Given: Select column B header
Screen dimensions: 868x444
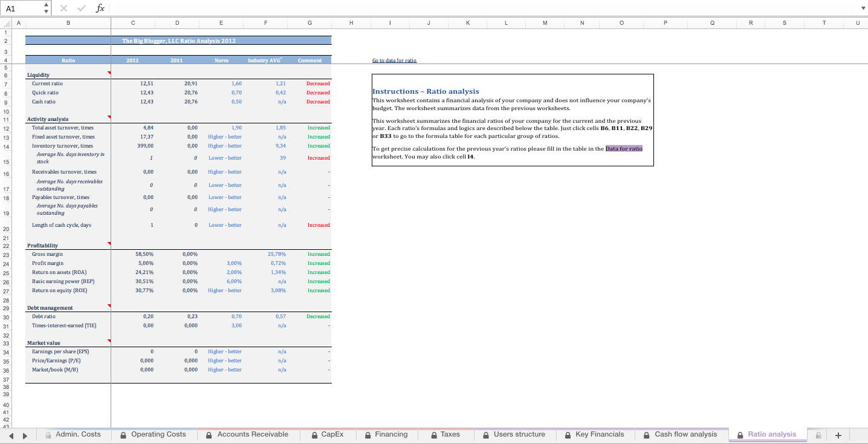Looking at the screenshot, I should click(x=68, y=23).
